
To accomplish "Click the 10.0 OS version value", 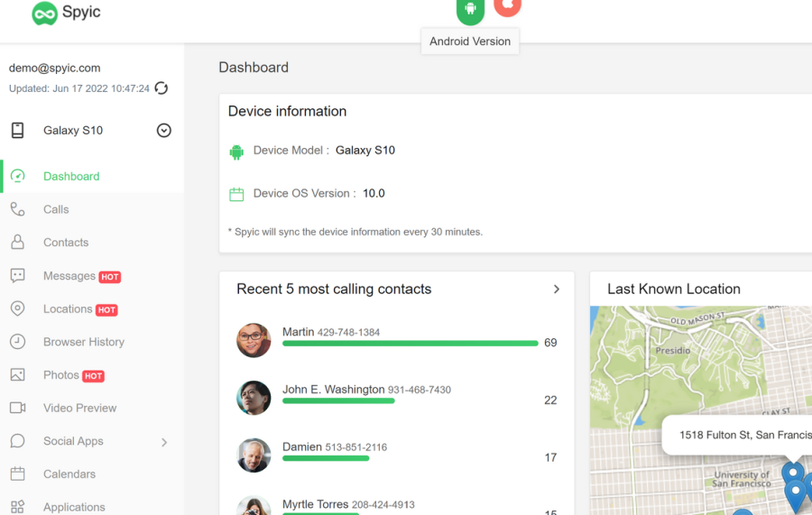I will point(374,194).
